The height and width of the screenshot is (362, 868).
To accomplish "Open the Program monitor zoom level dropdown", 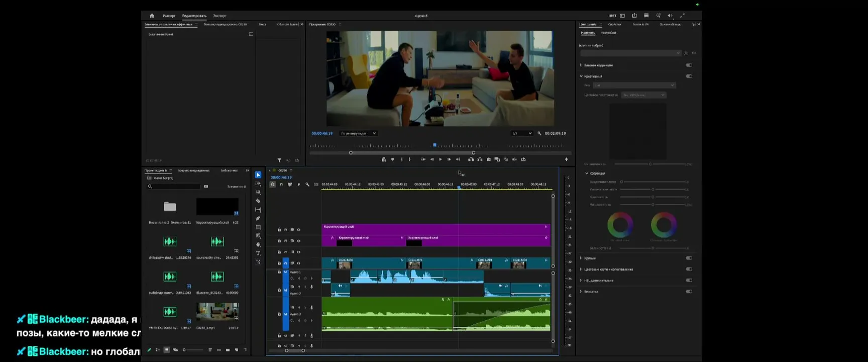I will click(x=358, y=133).
